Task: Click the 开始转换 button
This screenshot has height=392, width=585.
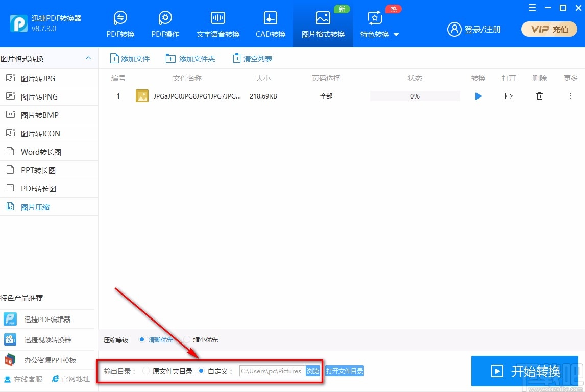Action: pyautogui.click(x=524, y=371)
